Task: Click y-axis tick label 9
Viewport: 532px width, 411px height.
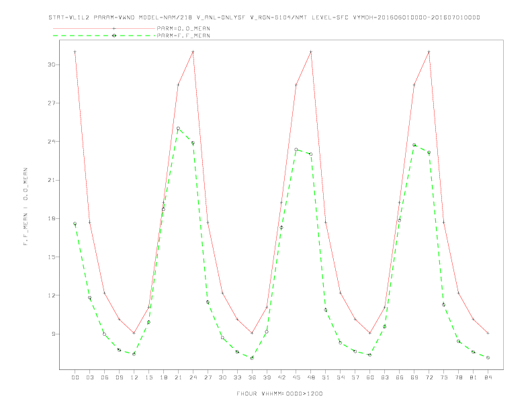Action: [54, 334]
